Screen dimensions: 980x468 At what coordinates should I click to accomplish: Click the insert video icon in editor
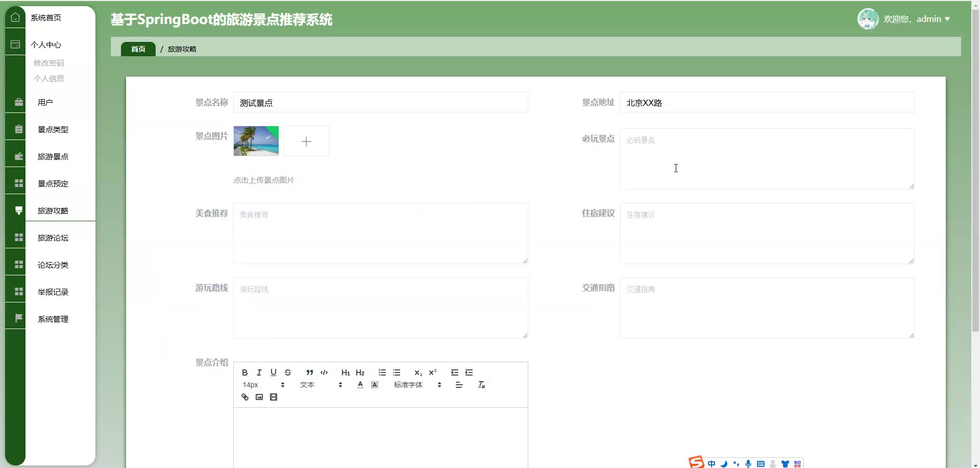pos(274,397)
